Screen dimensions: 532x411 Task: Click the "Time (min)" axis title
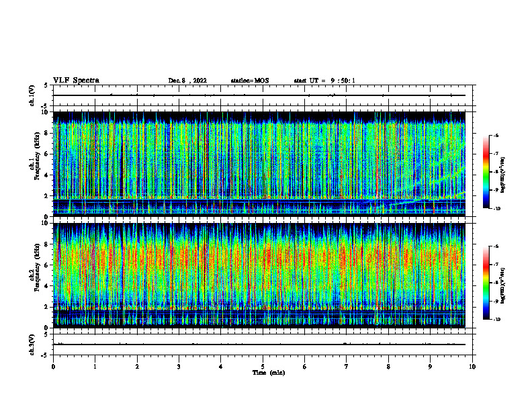pyautogui.click(x=269, y=373)
